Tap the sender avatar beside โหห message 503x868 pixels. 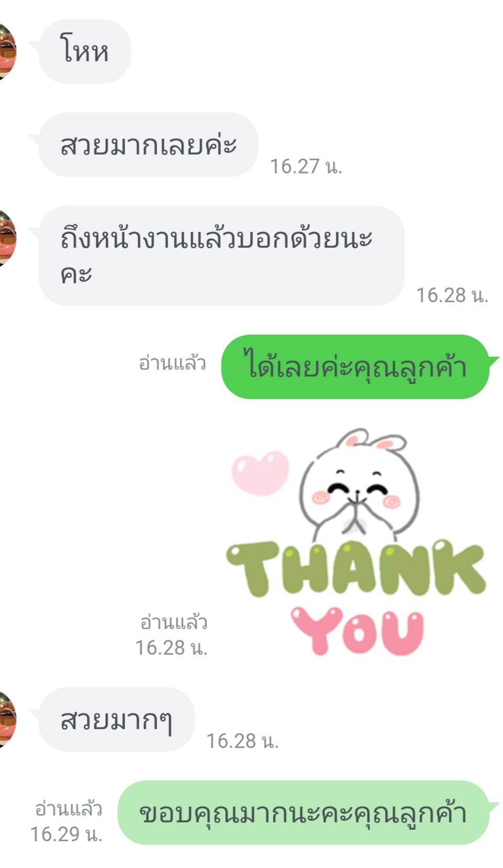(x=8, y=51)
